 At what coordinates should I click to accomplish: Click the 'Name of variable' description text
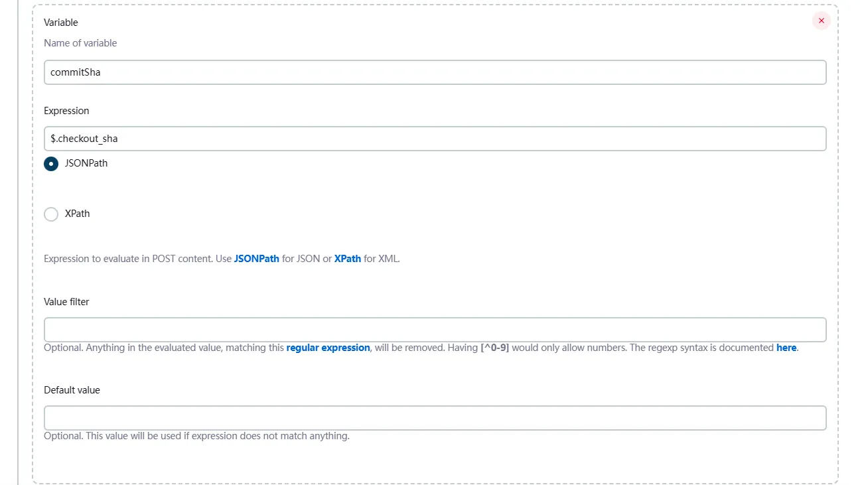coord(80,43)
